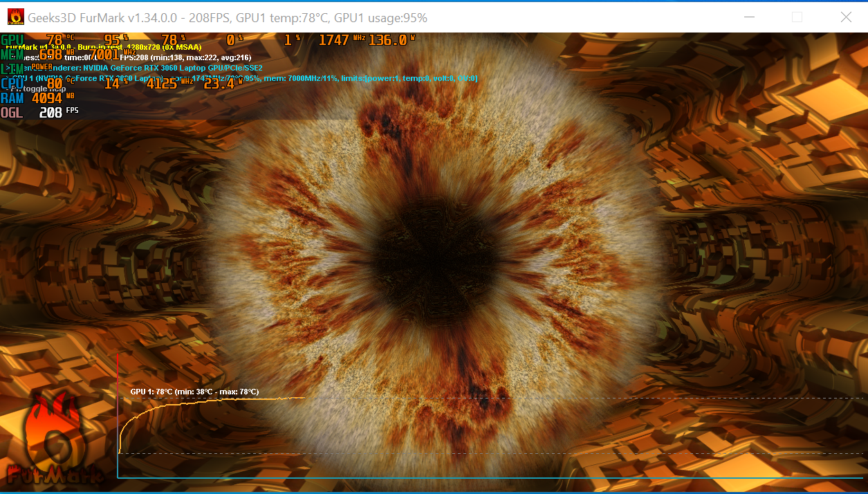Click the "Geeks3D FurMark v1.34.0.0" title text

tap(104, 17)
